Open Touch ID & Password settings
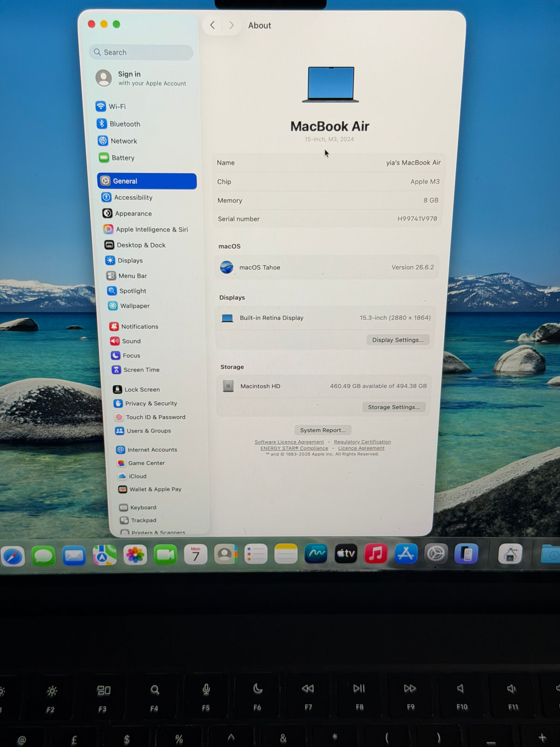560x747 pixels. pos(150,417)
